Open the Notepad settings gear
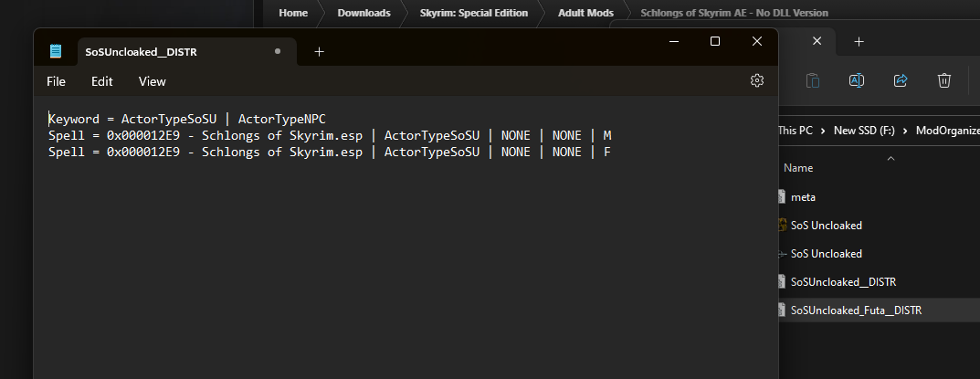Viewport: 980px width, 379px height. pyautogui.click(x=756, y=80)
